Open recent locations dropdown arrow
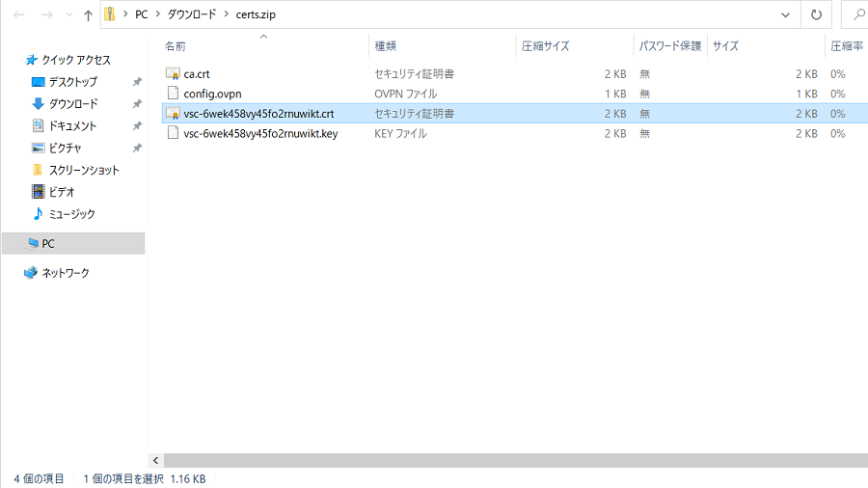Screen dimensions: 868x488 click(69, 14)
